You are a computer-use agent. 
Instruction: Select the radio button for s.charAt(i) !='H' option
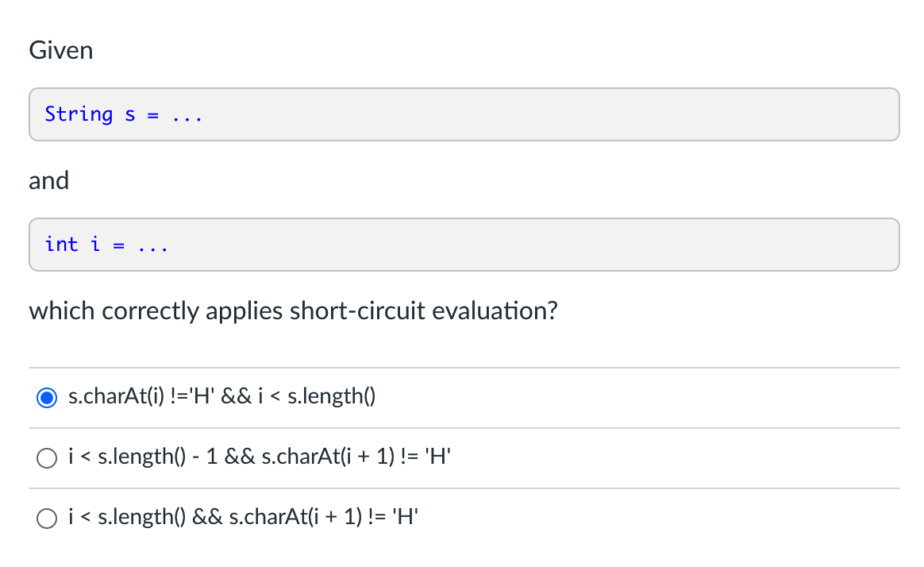47,397
